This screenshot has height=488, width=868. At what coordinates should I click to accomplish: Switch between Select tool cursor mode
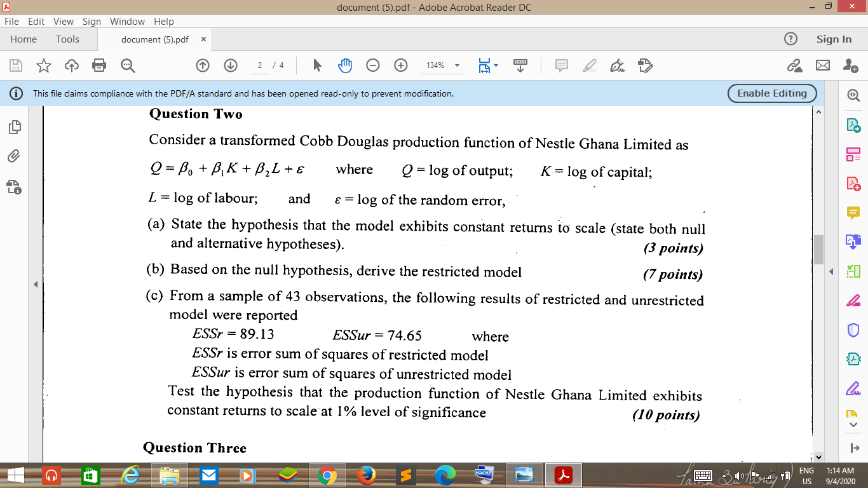pyautogui.click(x=316, y=65)
